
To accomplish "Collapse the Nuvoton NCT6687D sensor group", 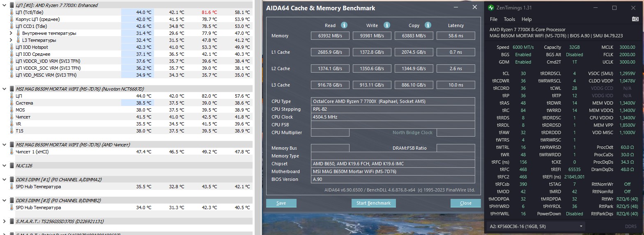I will (5, 89).
